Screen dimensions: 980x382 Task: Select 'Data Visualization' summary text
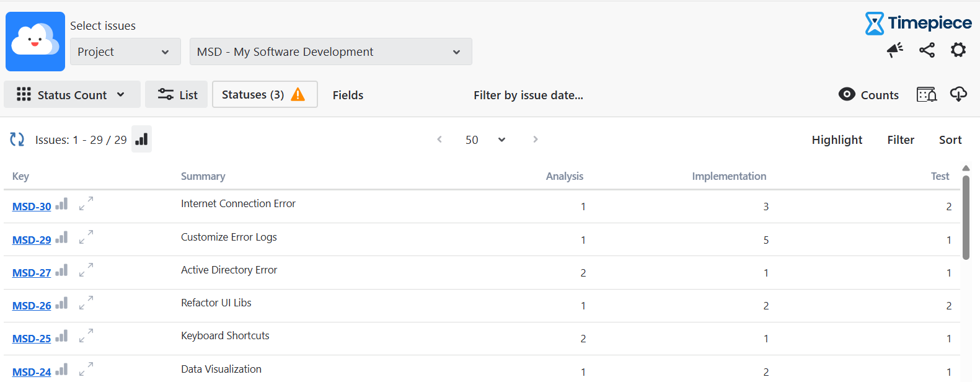pyautogui.click(x=221, y=369)
